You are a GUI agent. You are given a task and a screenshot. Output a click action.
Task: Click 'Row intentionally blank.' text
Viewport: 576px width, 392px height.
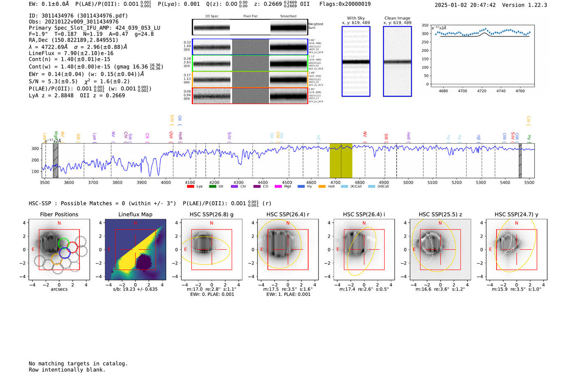point(67,370)
